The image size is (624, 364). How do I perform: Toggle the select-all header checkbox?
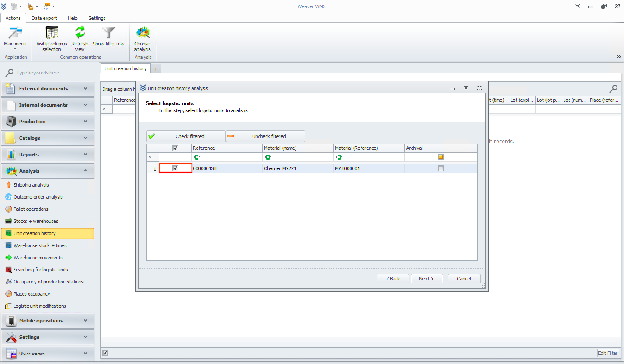pos(175,148)
